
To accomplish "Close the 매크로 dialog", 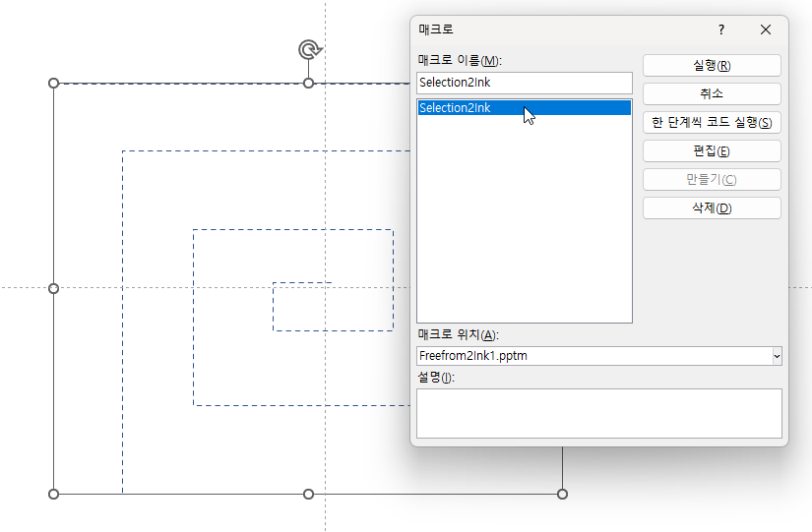I will tap(766, 30).
